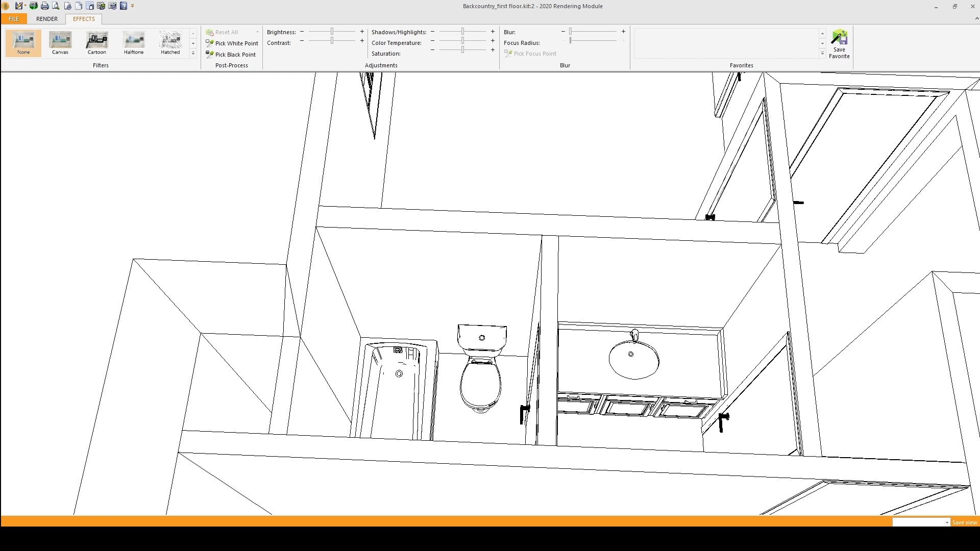Viewport: 980px width, 551px height.
Task: Choose the Canvas filter
Action: 60,43
